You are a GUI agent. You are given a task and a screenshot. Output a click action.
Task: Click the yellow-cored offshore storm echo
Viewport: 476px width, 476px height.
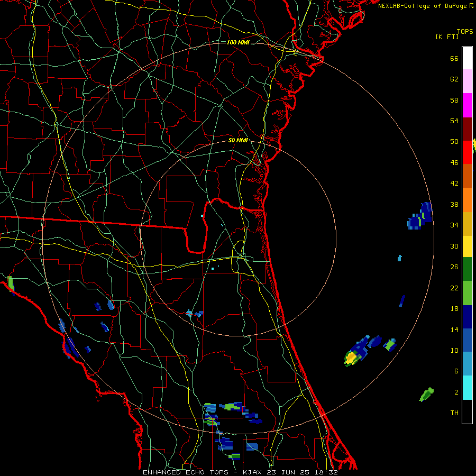[356, 352]
